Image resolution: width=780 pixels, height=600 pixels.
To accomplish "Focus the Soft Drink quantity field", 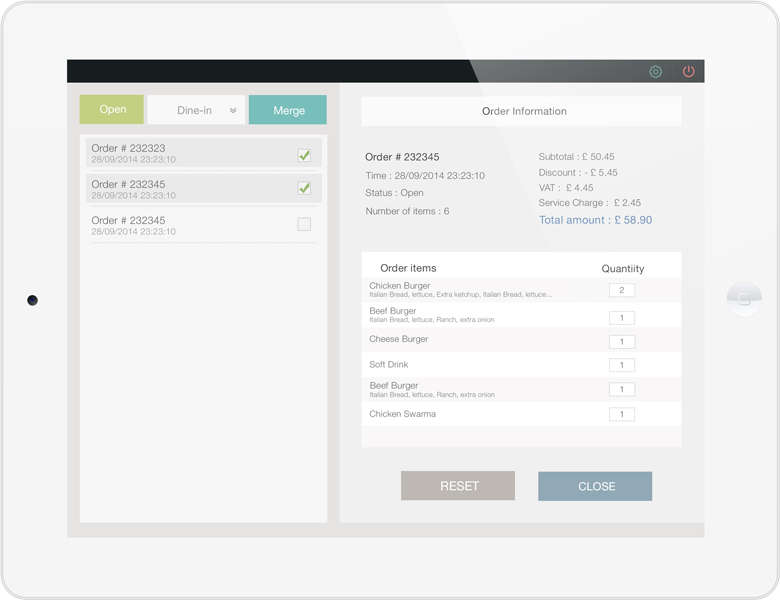I will 622,365.
